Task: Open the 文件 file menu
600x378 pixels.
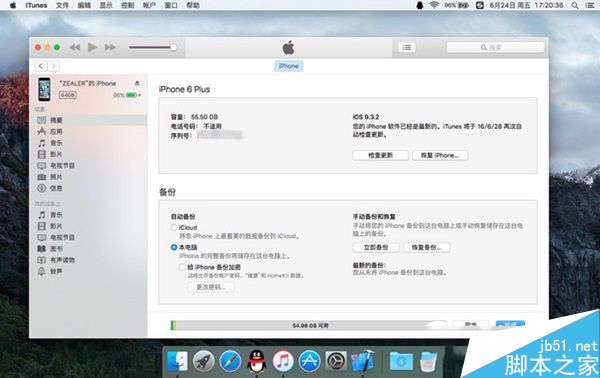Action: (62, 5)
